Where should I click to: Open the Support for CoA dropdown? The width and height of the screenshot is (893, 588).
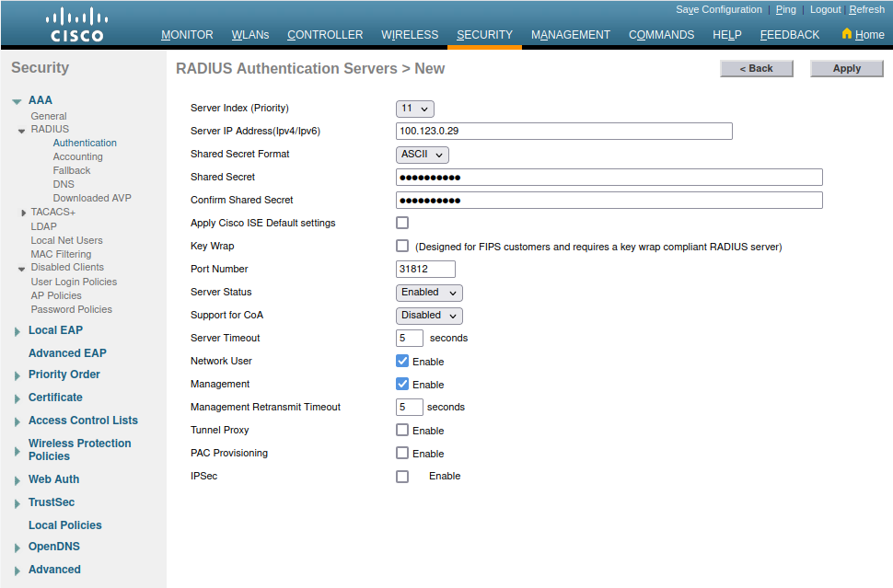429,316
